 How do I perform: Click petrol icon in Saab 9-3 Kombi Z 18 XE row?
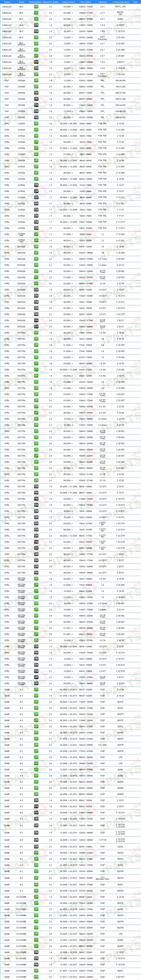click(36, 897)
